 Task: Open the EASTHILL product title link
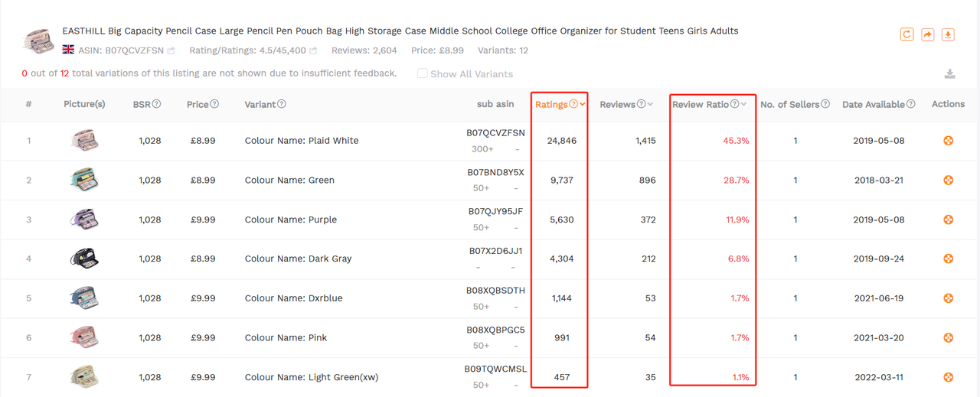coord(400,31)
